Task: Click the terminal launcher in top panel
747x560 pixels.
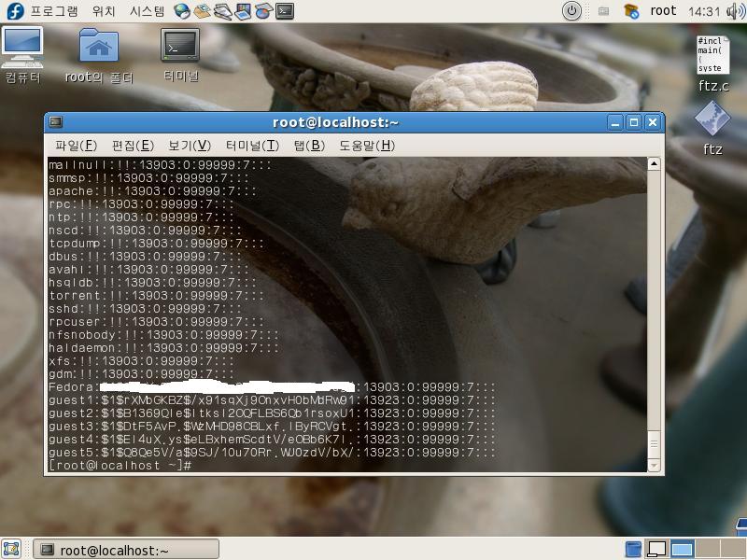Action: pos(285,11)
